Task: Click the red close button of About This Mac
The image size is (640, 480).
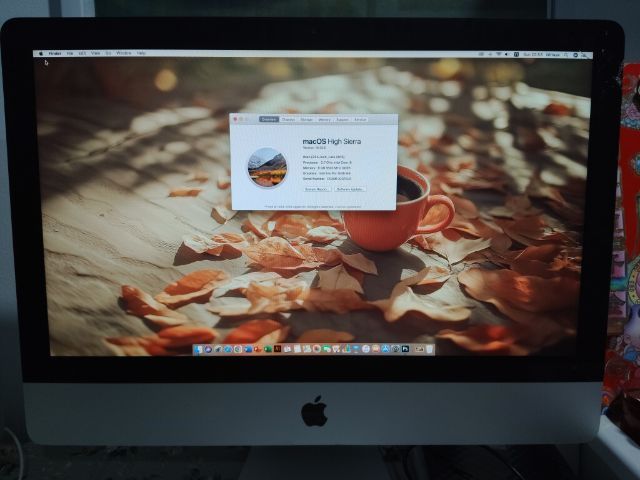Action: [x=235, y=119]
